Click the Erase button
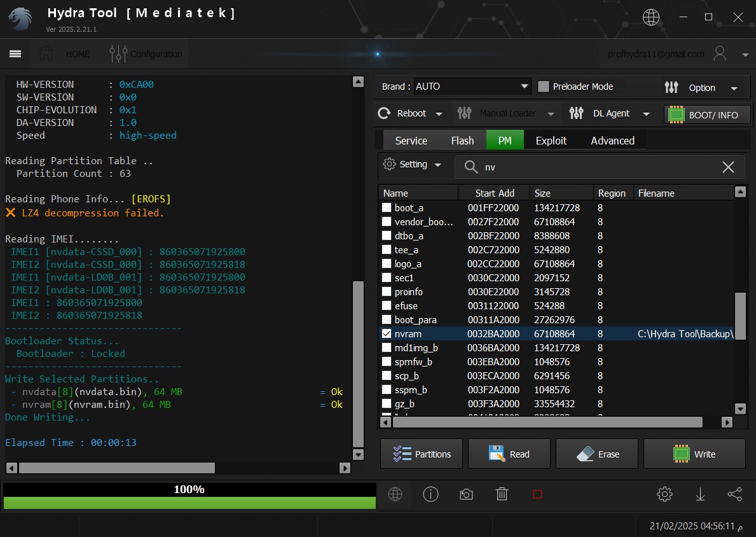This screenshot has width=756, height=537. pos(597,454)
